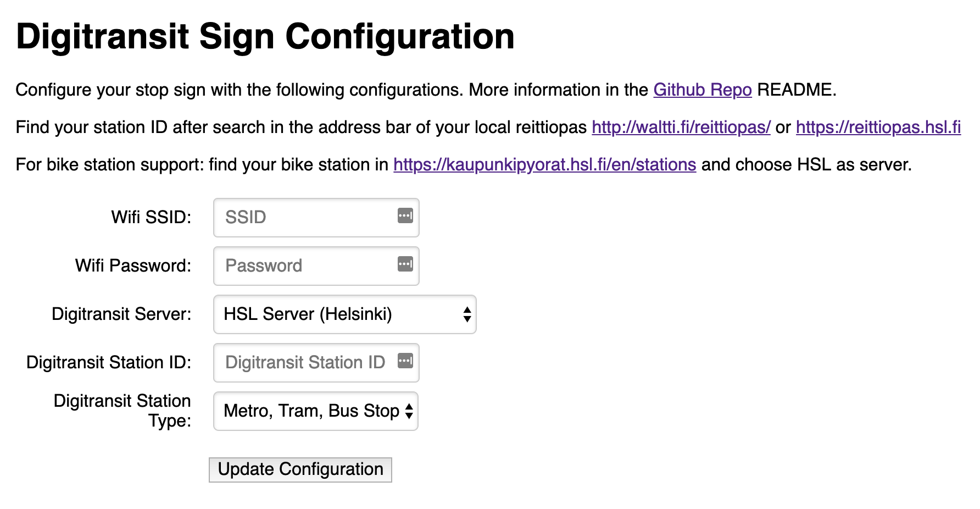Open the kaupunkipyorat.hsl.fi stations link
980x509 pixels.
pyautogui.click(x=545, y=164)
